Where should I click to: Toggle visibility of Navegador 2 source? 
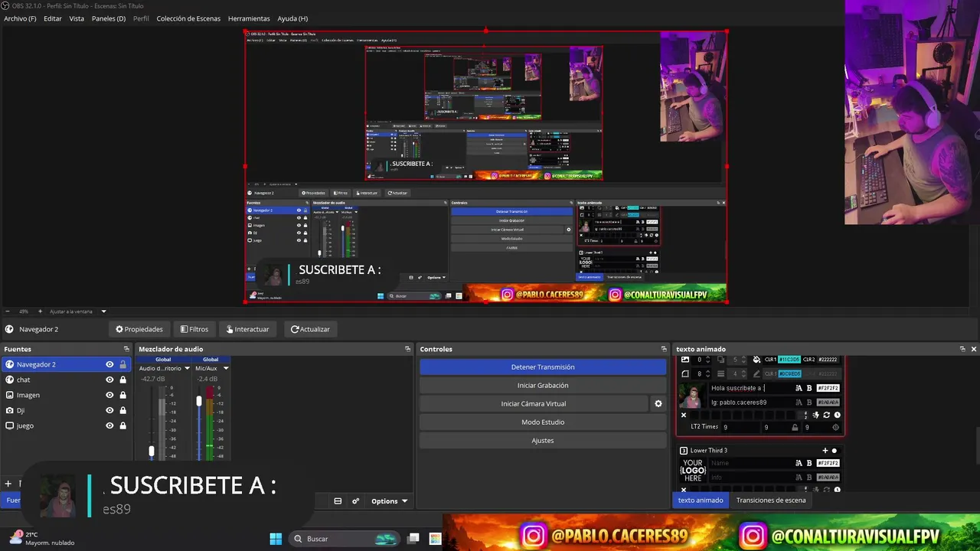(109, 364)
